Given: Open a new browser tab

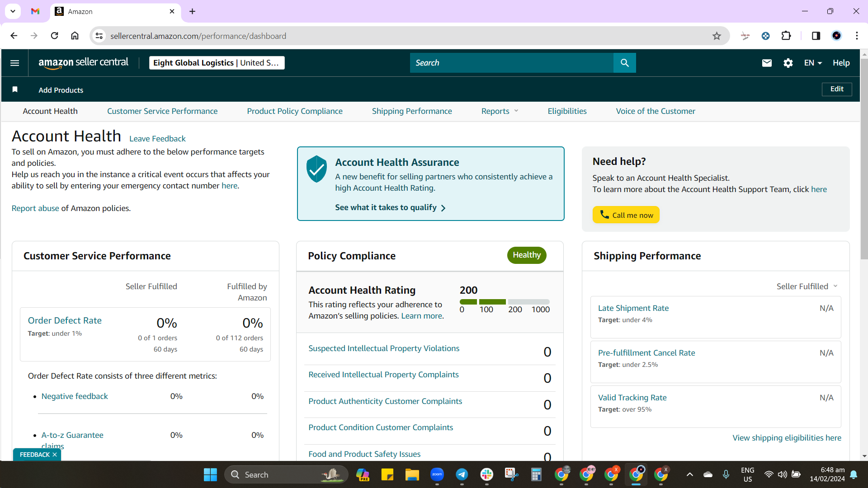Looking at the screenshot, I should [x=192, y=11].
